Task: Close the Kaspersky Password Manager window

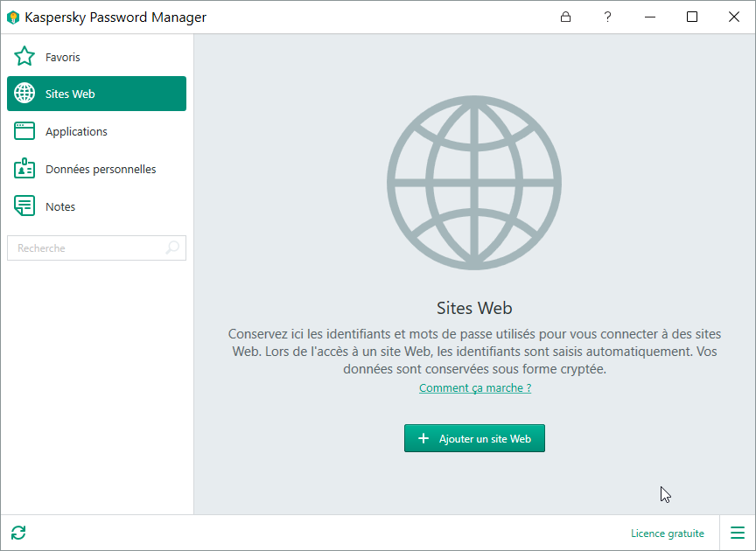Action: [x=734, y=17]
